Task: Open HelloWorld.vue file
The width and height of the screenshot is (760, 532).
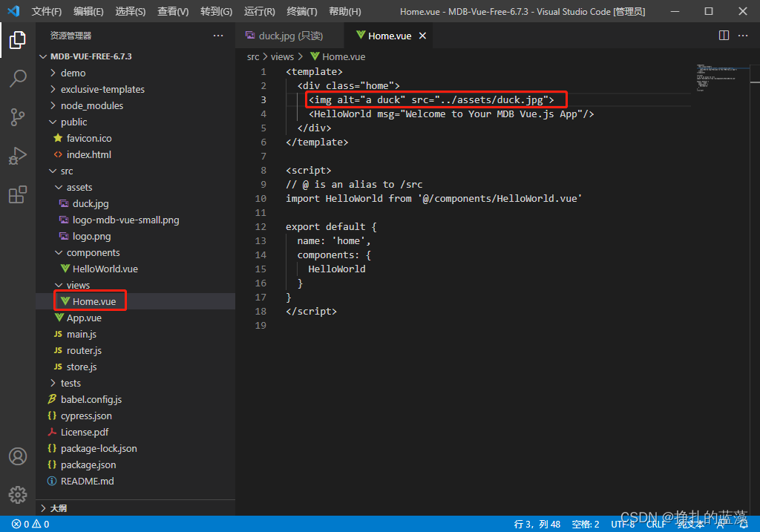Action: [105, 269]
